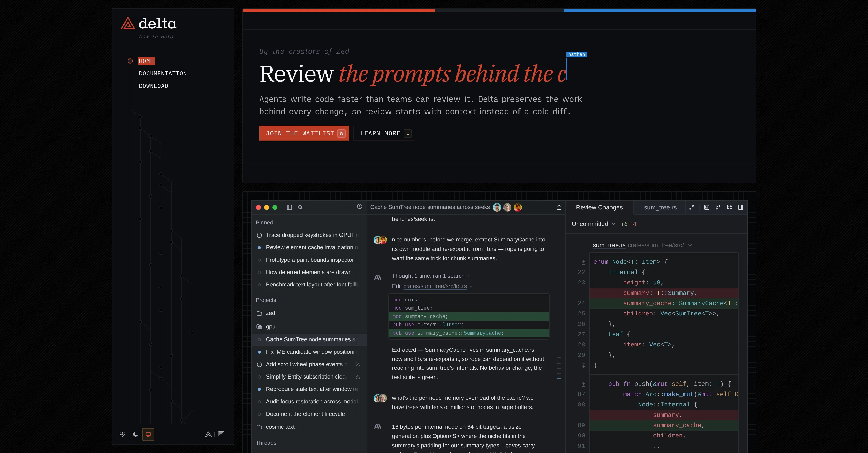Go to the HOME nav item
This screenshot has height=453, width=868.
tap(146, 61)
